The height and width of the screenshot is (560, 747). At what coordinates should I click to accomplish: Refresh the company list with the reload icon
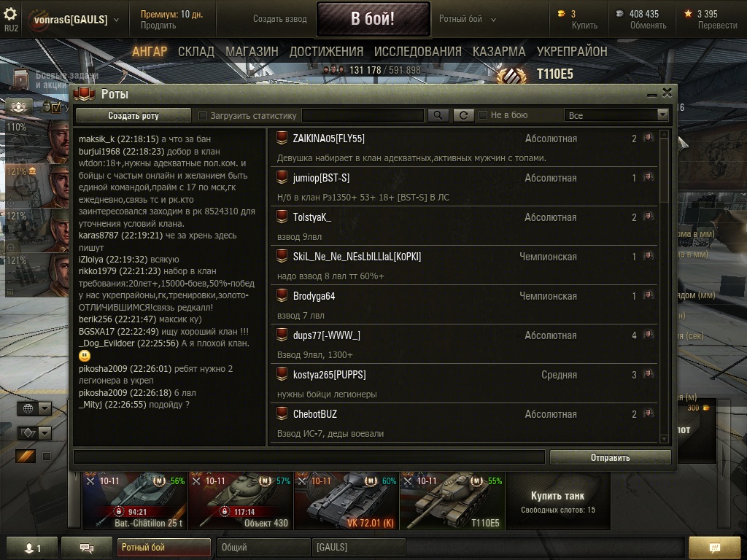tap(463, 115)
